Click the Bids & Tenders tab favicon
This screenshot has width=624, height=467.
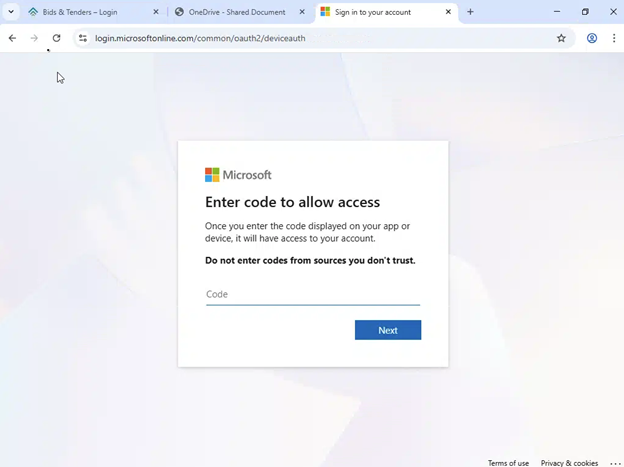tap(33, 12)
